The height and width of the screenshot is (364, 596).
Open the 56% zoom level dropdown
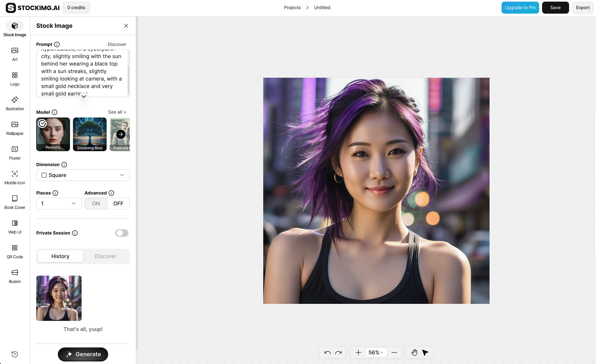(x=376, y=352)
